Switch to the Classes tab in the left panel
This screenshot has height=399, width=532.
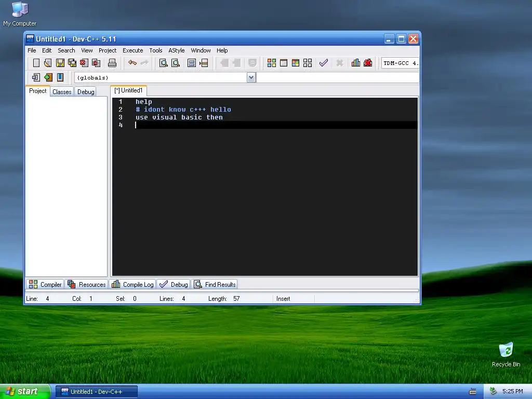(62, 91)
